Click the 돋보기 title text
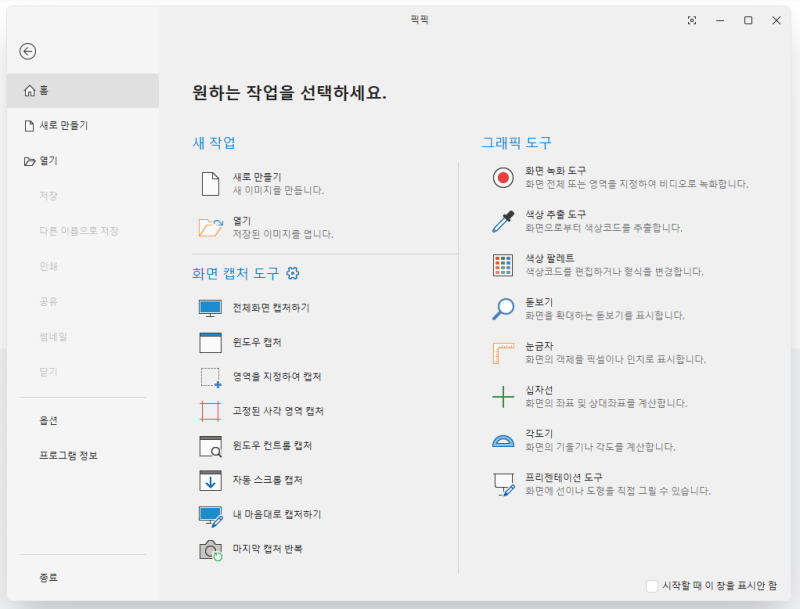The height and width of the screenshot is (609, 800). pos(539,302)
